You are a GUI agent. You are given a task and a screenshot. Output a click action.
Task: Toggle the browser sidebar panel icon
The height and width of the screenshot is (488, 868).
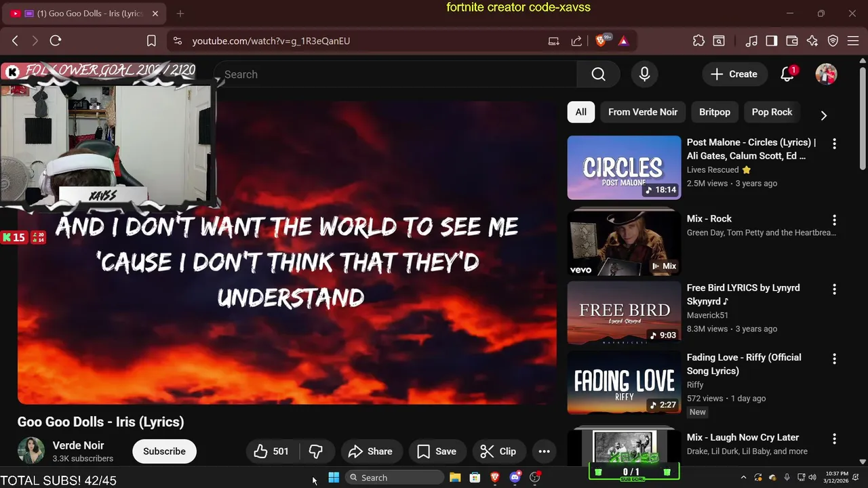pyautogui.click(x=772, y=41)
